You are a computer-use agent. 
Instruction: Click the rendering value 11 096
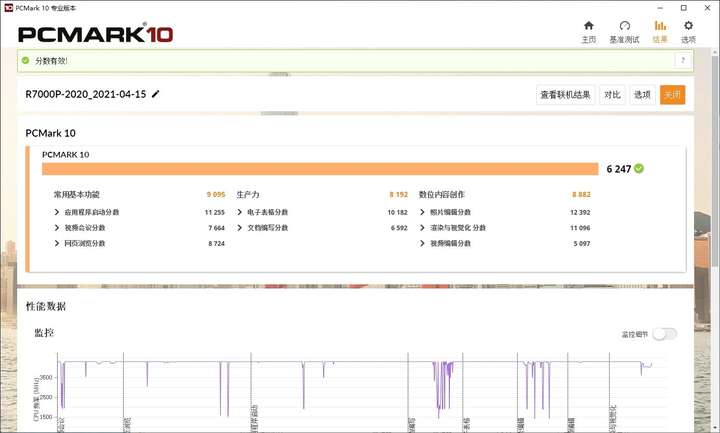tap(580, 228)
